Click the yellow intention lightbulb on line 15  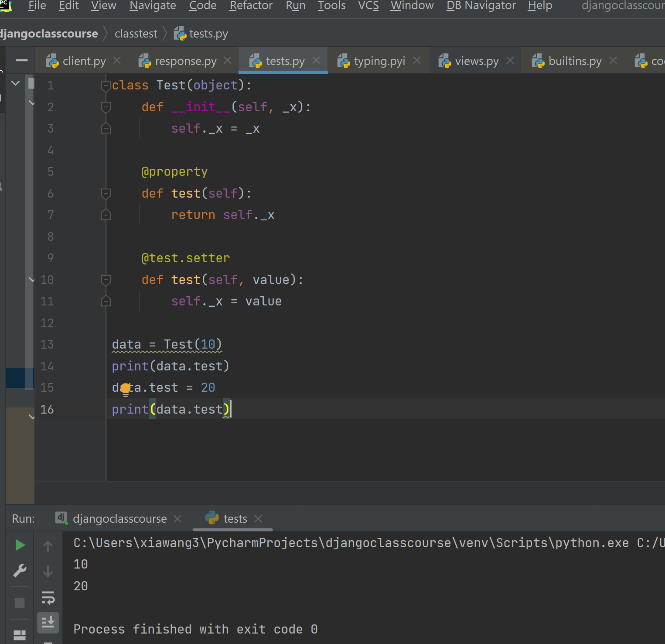point(126,388)
